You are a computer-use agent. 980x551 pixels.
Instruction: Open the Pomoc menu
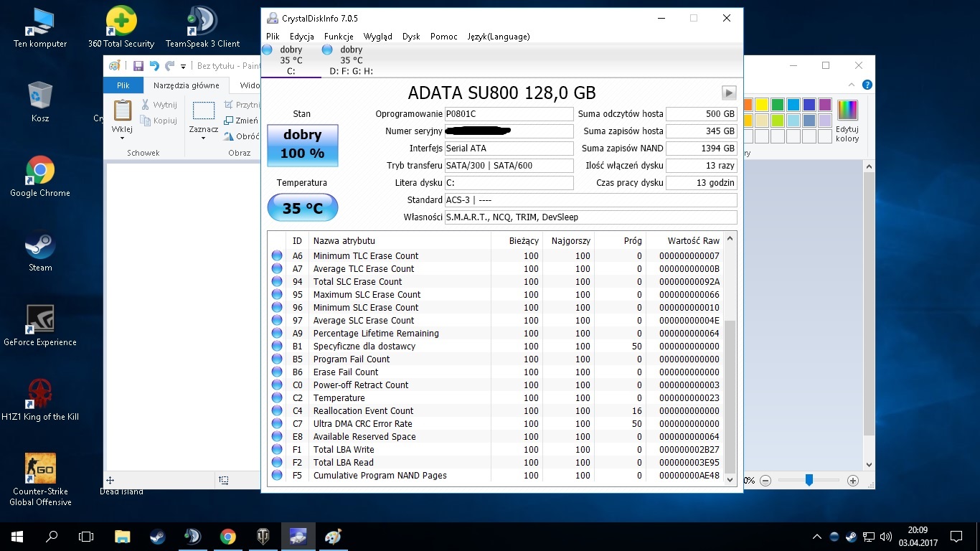[x=444, y=37]
